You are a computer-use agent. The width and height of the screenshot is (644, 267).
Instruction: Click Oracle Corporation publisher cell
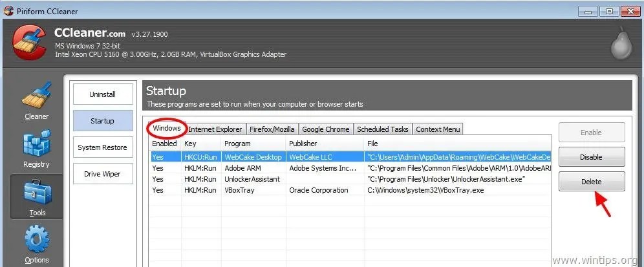point(319,190)
